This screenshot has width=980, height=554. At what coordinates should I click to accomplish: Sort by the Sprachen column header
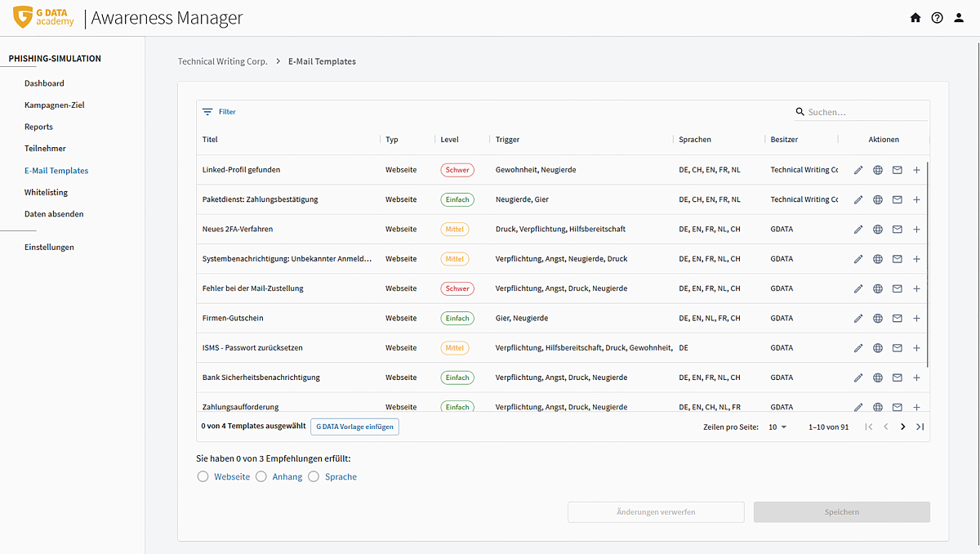click(x=695, y=140)
